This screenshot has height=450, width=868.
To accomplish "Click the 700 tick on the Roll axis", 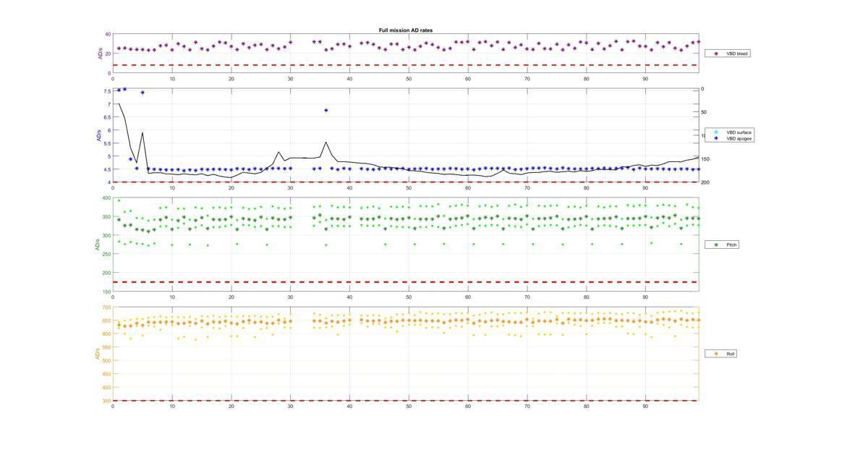I will (x=106, y=307).
